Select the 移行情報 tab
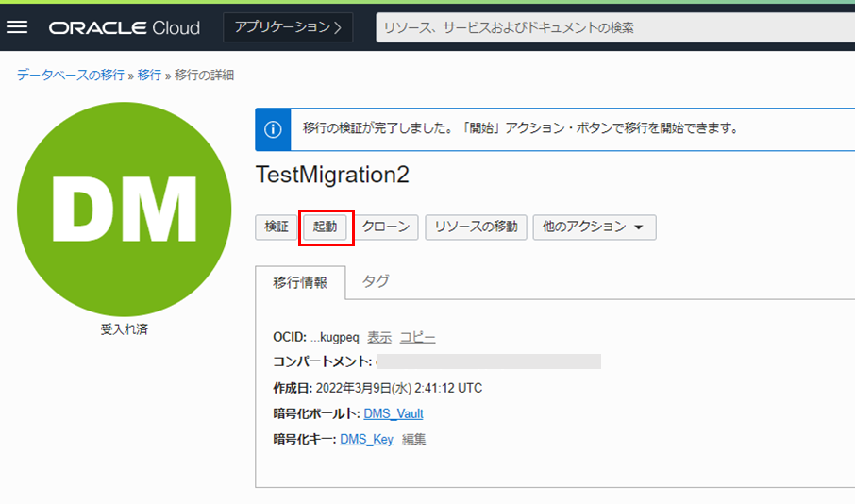The height and width of the screenshot is (504, 855). [300, 282]
